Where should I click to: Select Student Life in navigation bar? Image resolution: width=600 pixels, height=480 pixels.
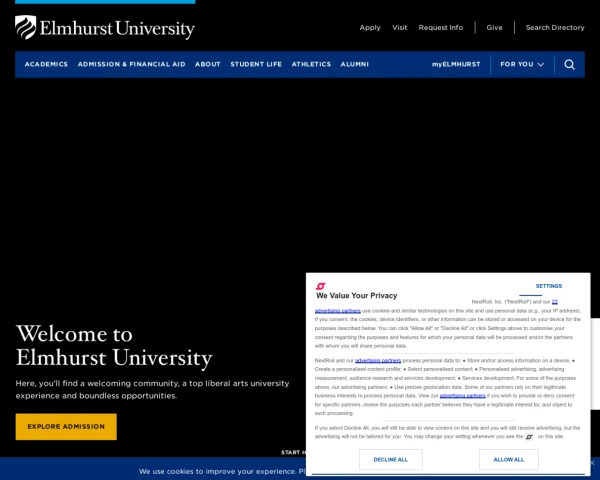pyautogui.click(x=256, y=64)
